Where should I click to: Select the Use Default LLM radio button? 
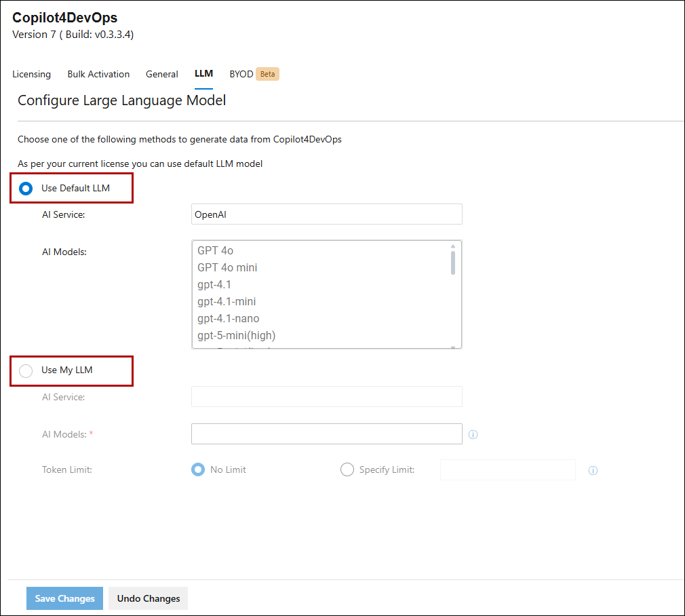(x=26, y=189)
